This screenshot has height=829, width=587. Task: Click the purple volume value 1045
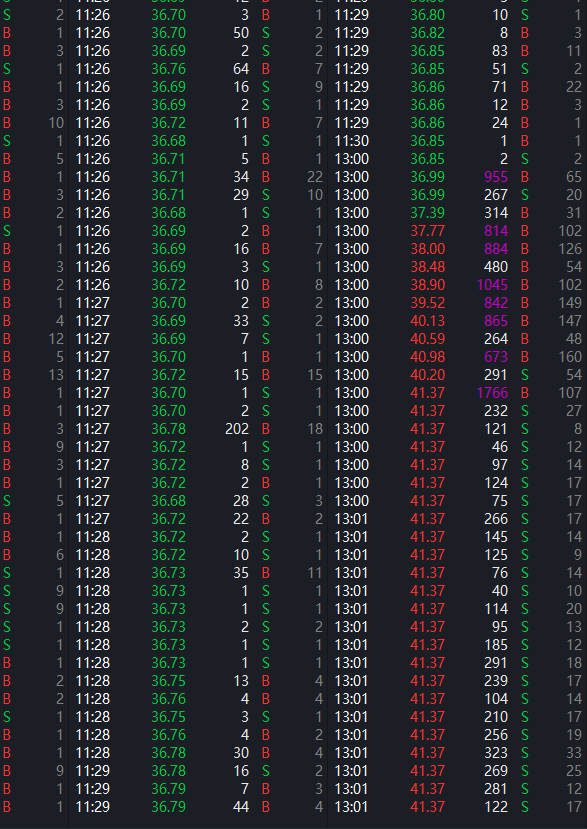[492, 285]
